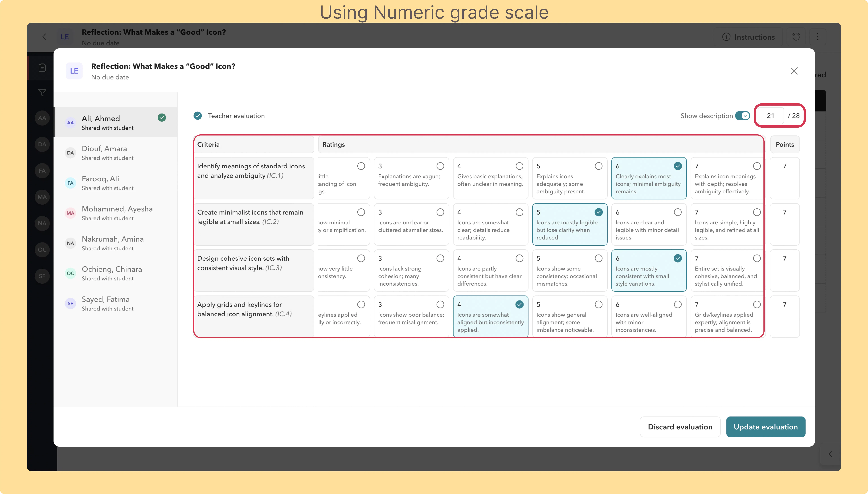Click the 'Teacher evaluation' label
The height and width of the screenshot is (494, 868).
click(236, 116)
